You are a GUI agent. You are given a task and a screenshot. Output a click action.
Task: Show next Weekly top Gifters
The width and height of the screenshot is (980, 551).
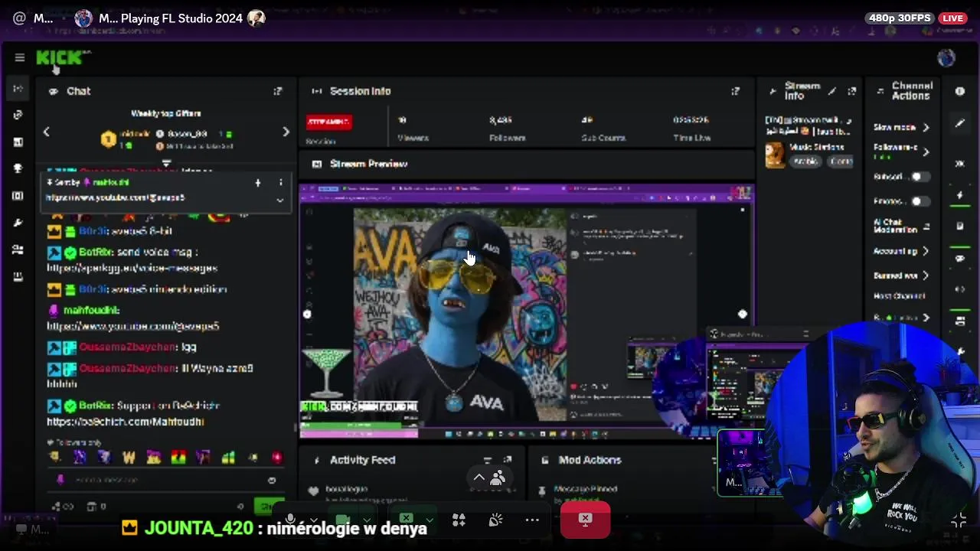tap(286, 132)
